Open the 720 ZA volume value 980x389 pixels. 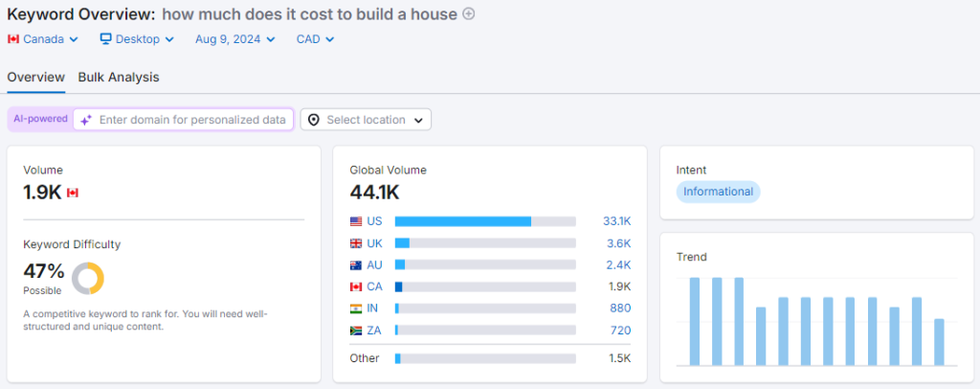tap(620, 331)
